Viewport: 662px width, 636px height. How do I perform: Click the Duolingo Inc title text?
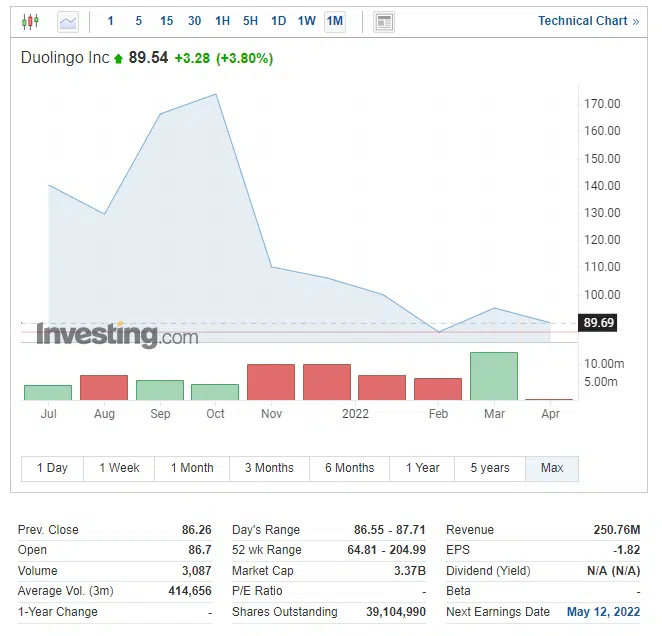[65, 58]
